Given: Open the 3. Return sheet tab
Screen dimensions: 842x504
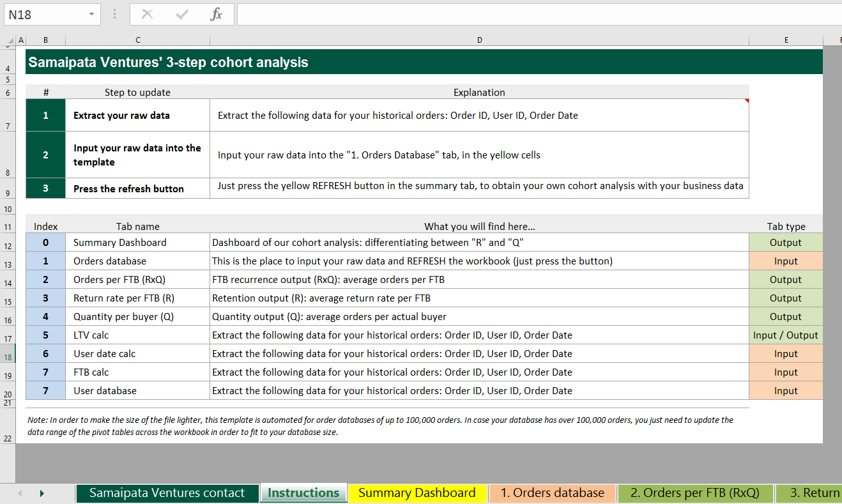Looking at the screenshot, I should (809, 493).
